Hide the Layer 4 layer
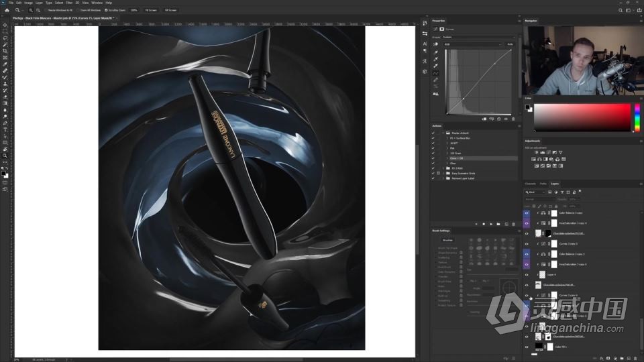 527,275
